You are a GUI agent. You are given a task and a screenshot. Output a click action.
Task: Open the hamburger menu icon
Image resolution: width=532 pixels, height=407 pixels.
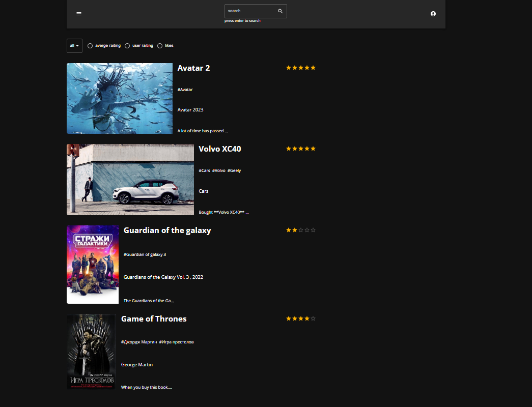79,14
